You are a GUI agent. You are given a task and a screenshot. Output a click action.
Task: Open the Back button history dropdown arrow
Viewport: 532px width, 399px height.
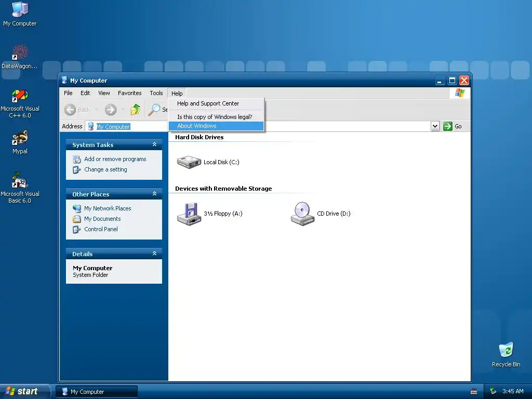click(x=96, y=110)
